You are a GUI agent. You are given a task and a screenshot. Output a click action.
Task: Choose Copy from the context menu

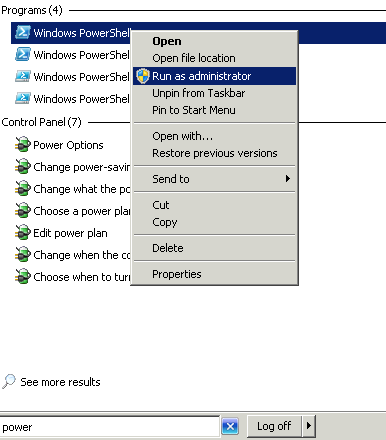[165, 222]
